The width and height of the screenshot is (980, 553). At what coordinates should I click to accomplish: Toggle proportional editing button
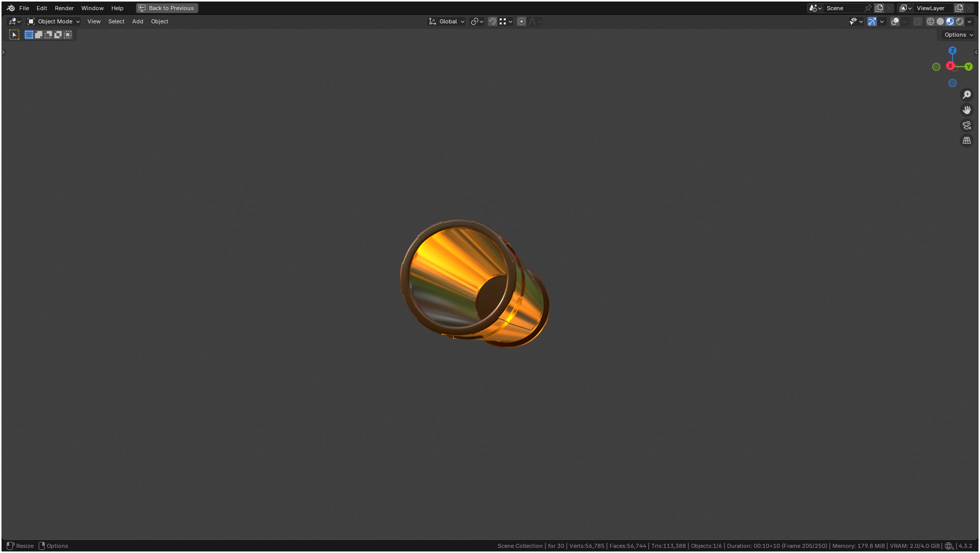click(521, 21)
